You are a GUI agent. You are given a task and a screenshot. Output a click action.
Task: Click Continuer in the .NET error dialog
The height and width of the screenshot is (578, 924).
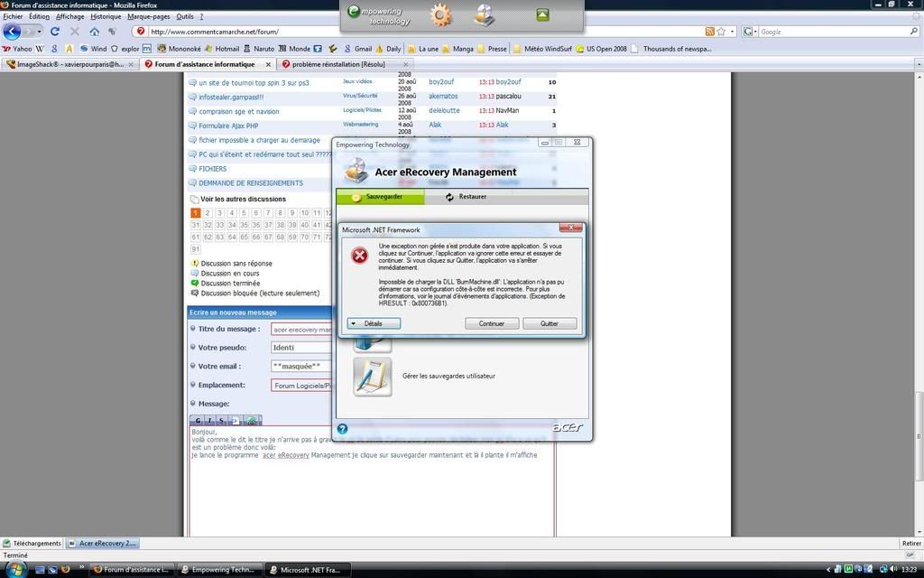(492, 323)
